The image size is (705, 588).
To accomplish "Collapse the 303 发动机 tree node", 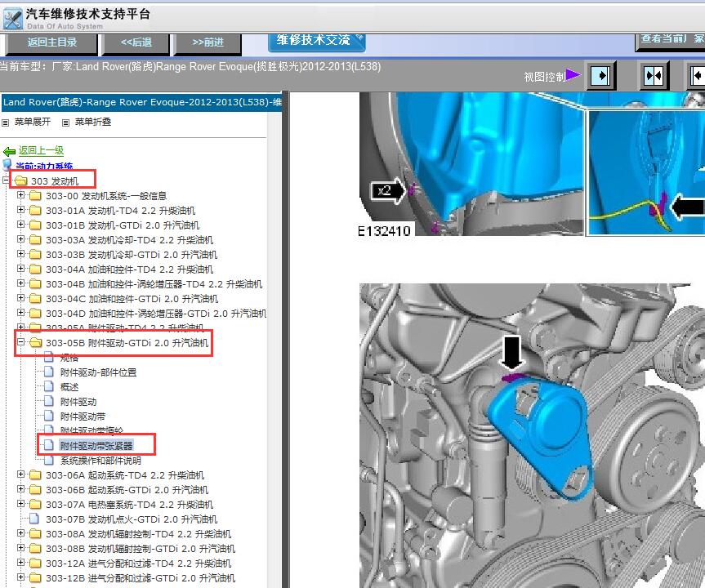I will point(6,180).
